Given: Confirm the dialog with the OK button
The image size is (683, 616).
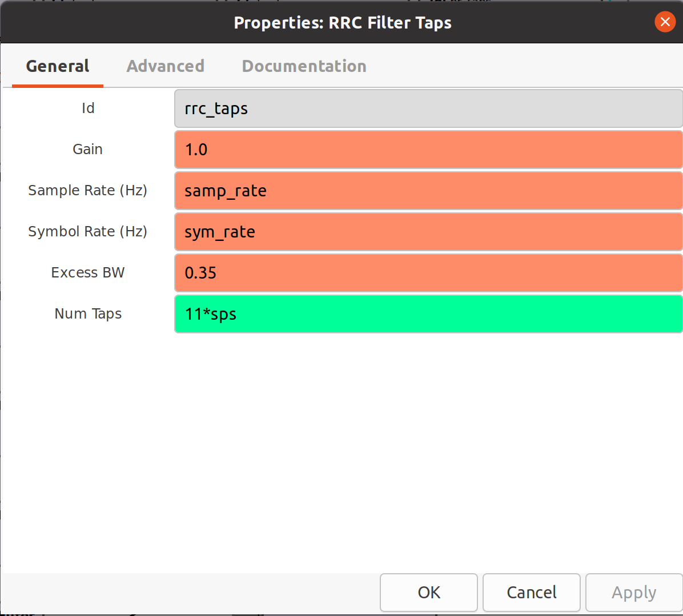Looking at the screenshot, I should coord(429,593).
